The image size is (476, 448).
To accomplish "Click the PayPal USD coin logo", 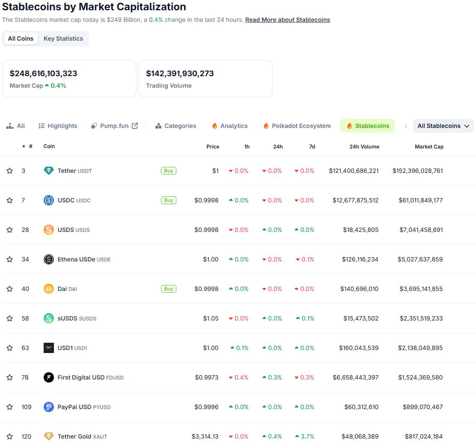I will (48, 407).
